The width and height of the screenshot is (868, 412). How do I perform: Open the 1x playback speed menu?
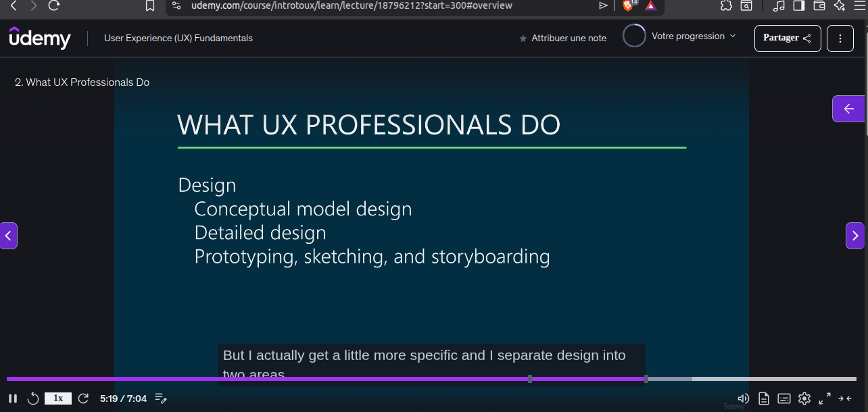58,398
